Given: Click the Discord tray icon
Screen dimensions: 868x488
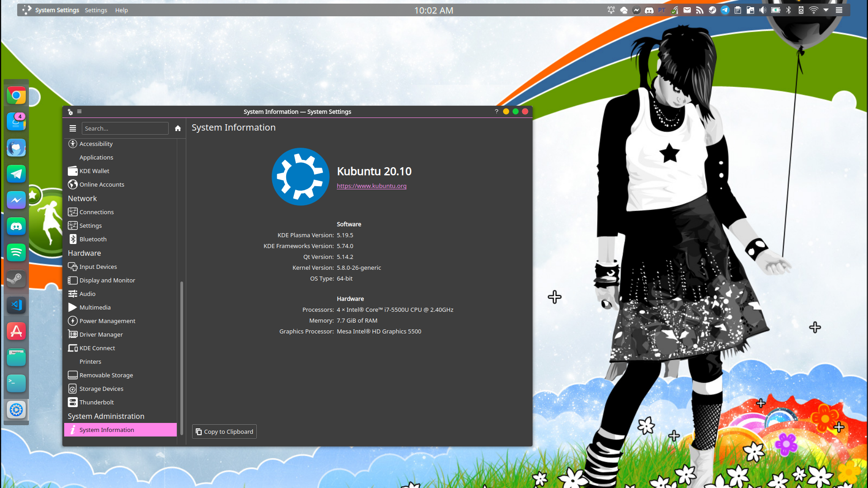Looking at the screenshot, I should [x=649, y=10].
